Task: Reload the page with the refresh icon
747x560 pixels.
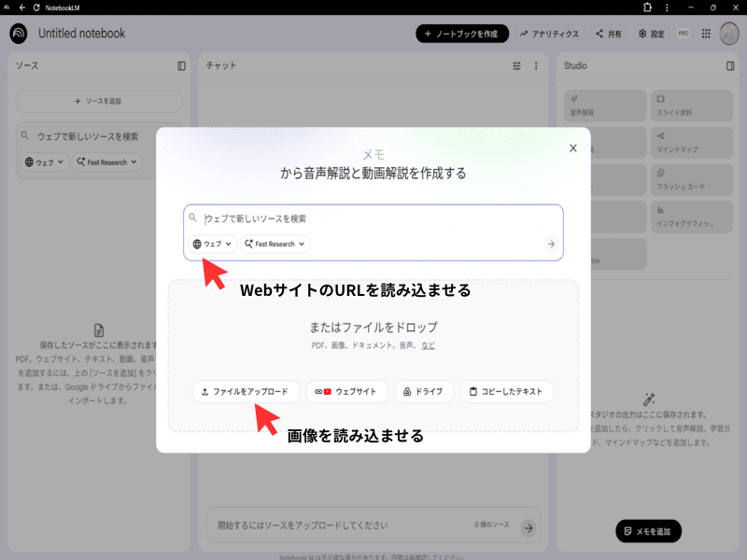Action: (x=36, y=7)
